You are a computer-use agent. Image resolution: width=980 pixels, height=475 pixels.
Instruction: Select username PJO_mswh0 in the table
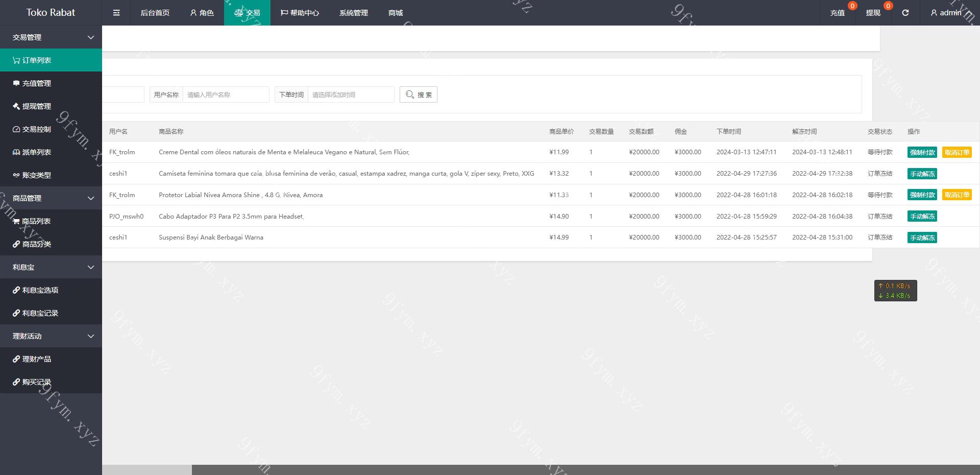[x=127, y=217]
